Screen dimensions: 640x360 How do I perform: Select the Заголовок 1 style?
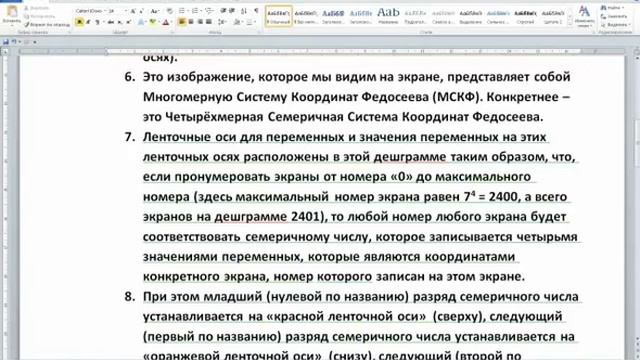pyautogui.click(x=333, y=16)
